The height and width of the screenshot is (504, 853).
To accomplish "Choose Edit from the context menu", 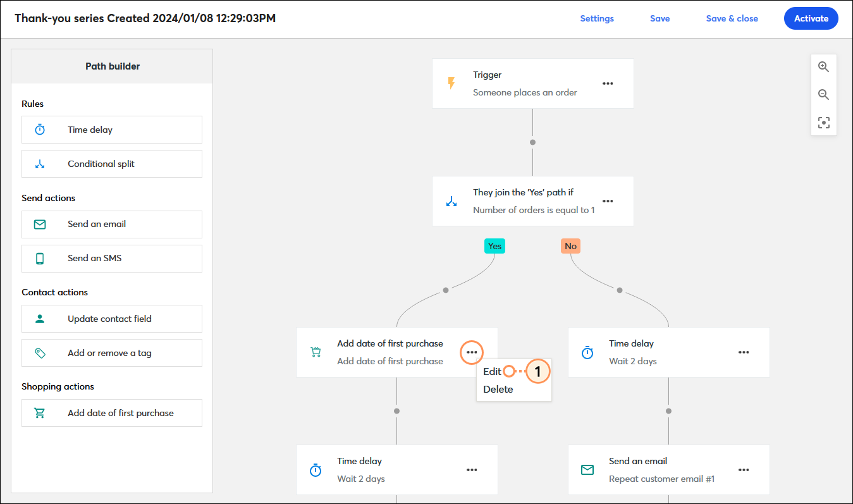I will [x=492, y=371].
